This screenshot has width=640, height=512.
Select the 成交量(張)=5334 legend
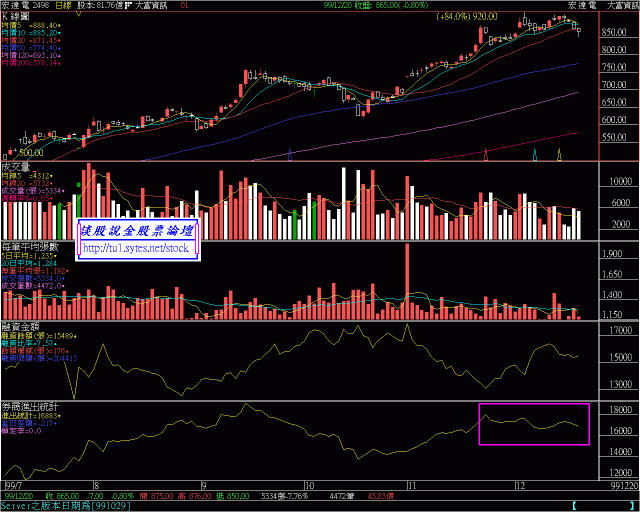pyautogui.click(x=33, y=191)
